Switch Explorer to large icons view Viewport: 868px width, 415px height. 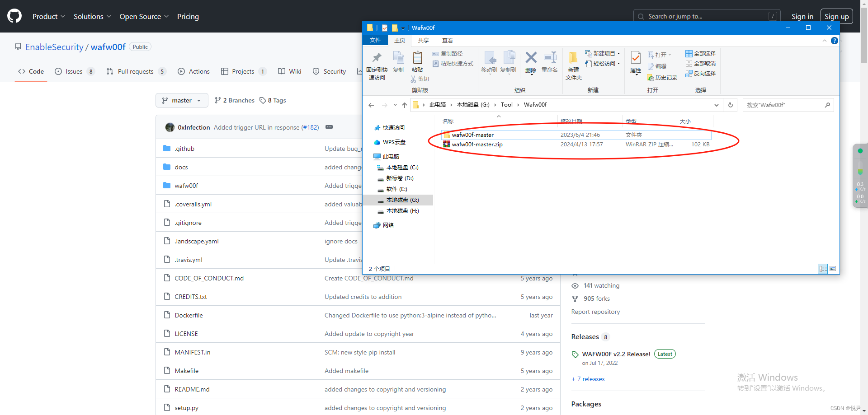point(833,269)
